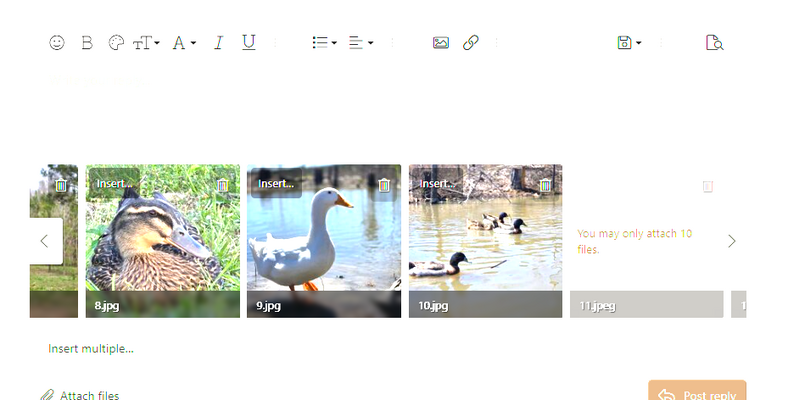The width and height of the screenshot is (788, 400).
Task: Open the text alignment dropdown
Action: tap(361, 43)
